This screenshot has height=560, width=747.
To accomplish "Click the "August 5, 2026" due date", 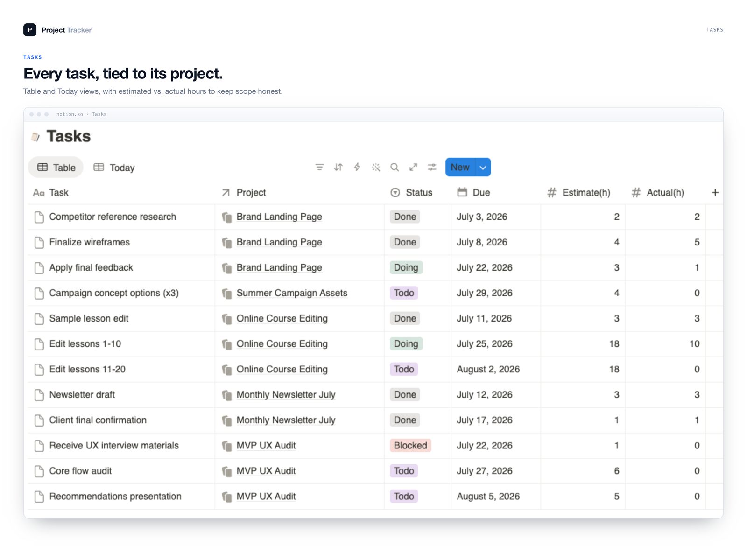I will click(488, 497).
